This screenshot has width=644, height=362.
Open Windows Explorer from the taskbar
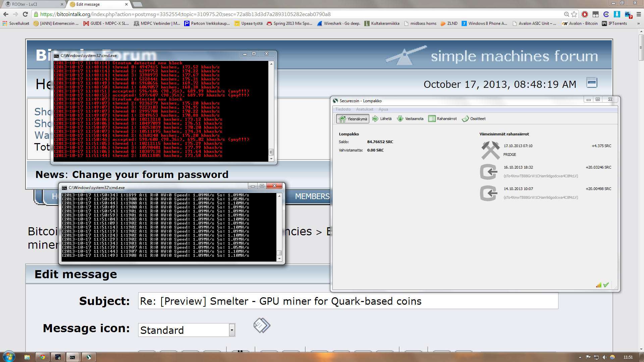[27, 357]
